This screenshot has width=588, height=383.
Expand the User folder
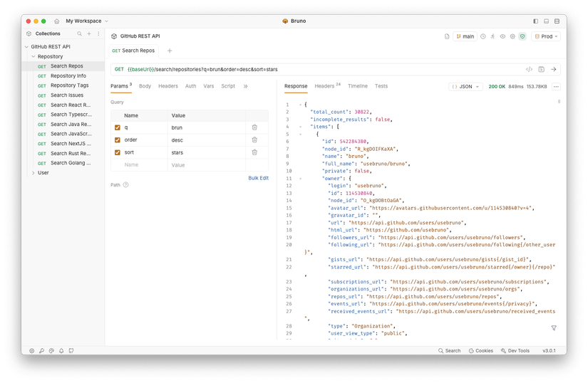[33, 173]
